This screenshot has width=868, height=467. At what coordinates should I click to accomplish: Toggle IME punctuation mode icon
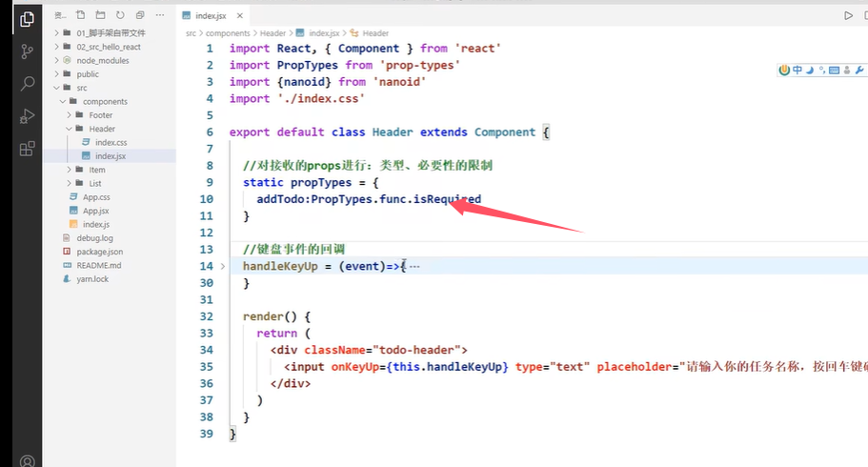point(822,70)
